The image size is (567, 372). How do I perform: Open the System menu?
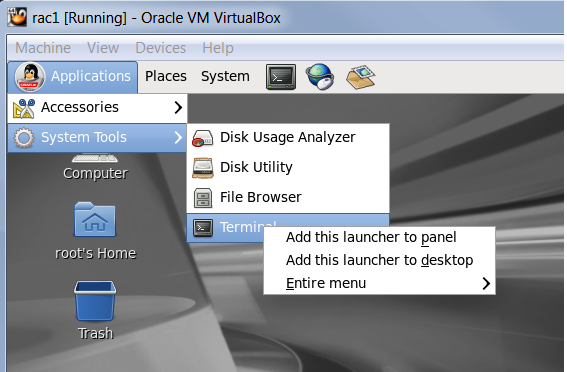[225, 76]
